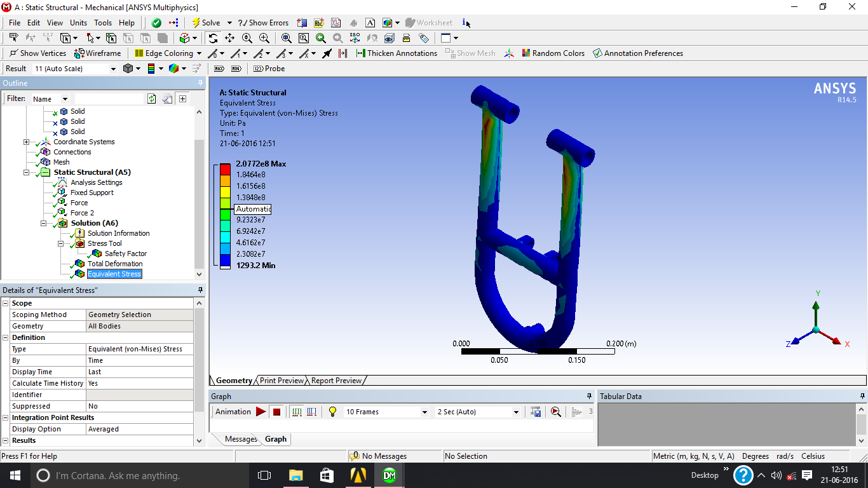Click the dark blue minimum legend band
This screenshot has height=488, width=868.
(x=225, y=260)
